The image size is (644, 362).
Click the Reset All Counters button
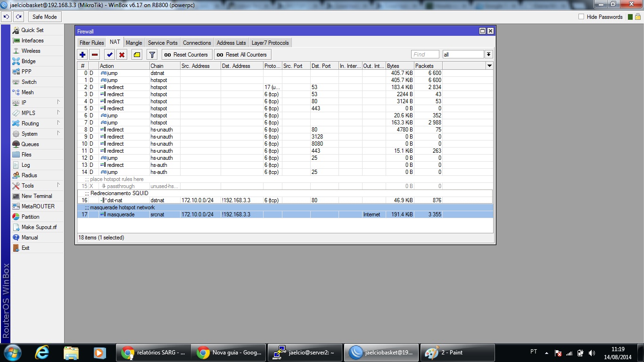(x=243, y=55)
